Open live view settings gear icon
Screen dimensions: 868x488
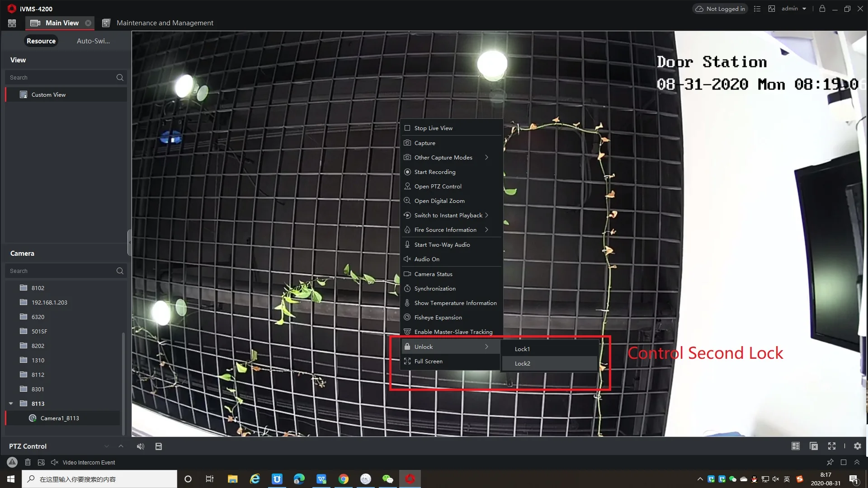pos(857,446)
